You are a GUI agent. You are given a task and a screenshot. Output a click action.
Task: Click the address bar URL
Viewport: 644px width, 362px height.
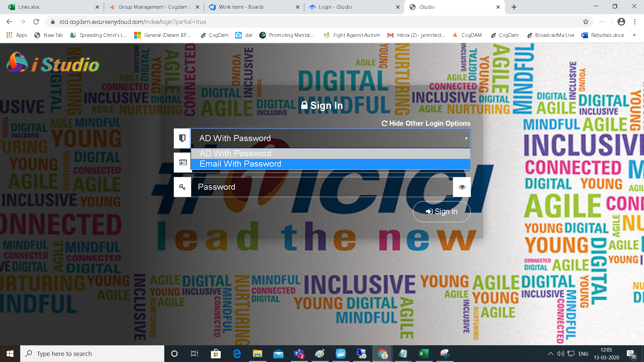point(133,22)
